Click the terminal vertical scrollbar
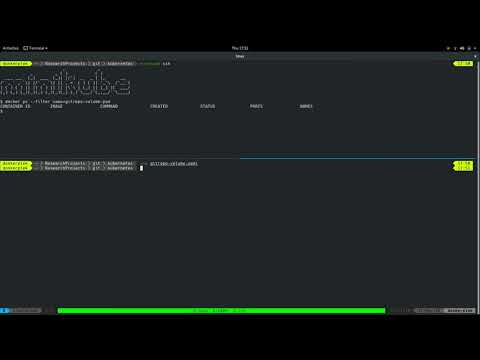Screen dimensions: 480x360 tap(478, 187)
